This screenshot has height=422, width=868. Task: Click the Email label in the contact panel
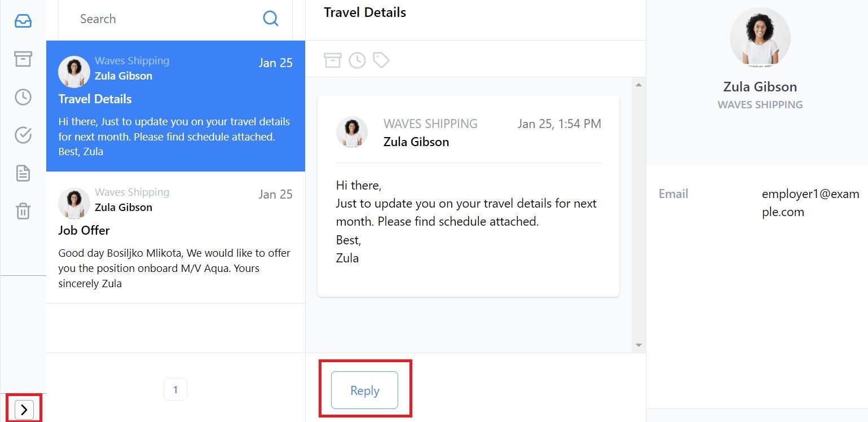tap(673, 194)
